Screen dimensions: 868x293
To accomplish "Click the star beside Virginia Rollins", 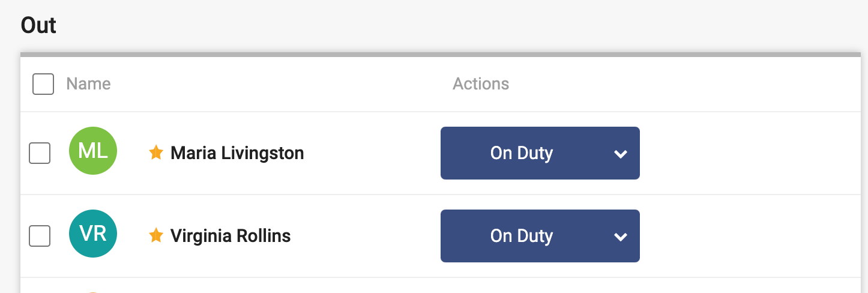I will coord(156,235).
